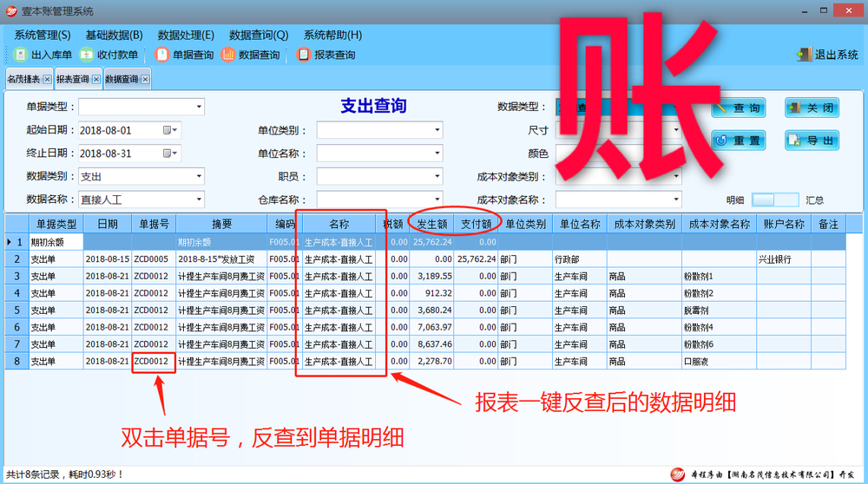Open the 终止日期 calendar picker icon
This screenshot has height=484, width=868.
click(x=170, y=154)
